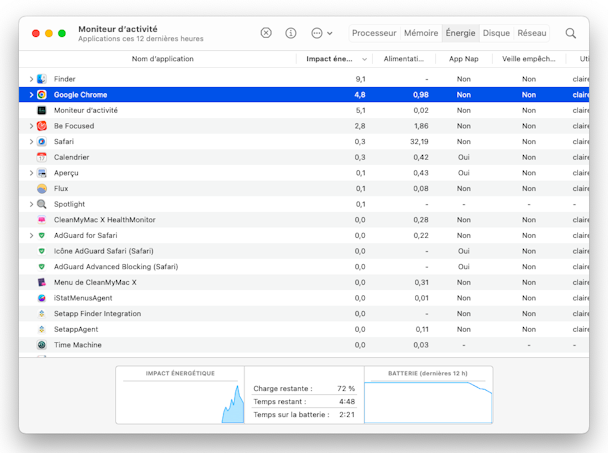Viewport: 608px width, 453px height.
Task: Expand the Spotlight row chevron
Action: click(x=31, y=204)
